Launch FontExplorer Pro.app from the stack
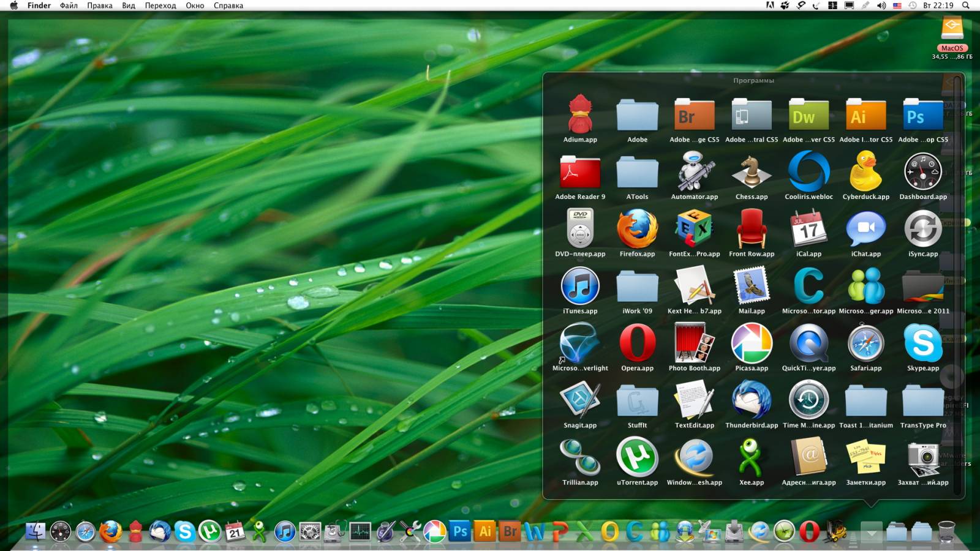Image resolution: width=980 pixels, height=551 pixels. [x=695, y=228]
